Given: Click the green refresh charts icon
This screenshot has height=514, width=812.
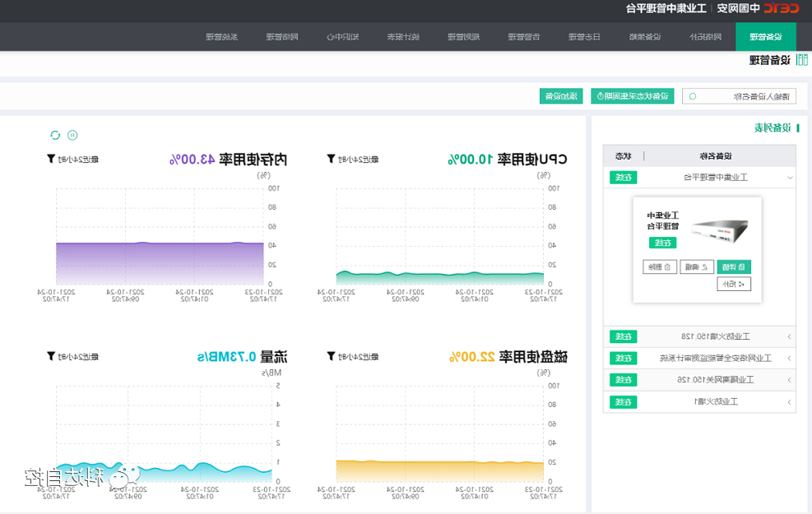Looking at the screenshot, I should [55, 135].
